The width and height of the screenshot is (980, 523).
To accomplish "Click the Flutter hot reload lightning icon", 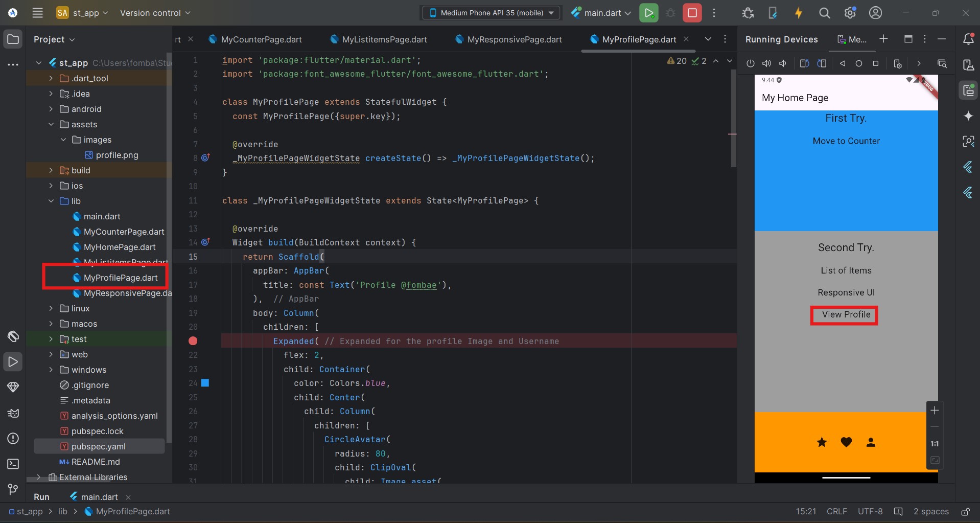I will [x=798, y=13].
